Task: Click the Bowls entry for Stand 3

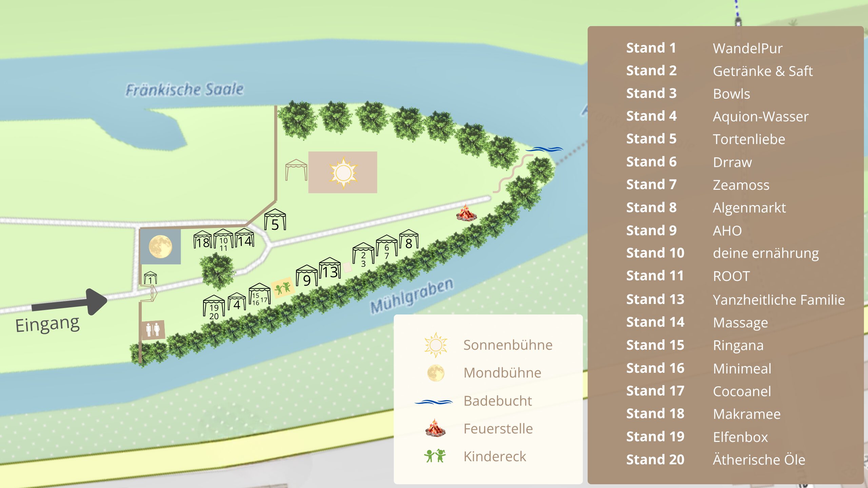Action: (731, 94)
